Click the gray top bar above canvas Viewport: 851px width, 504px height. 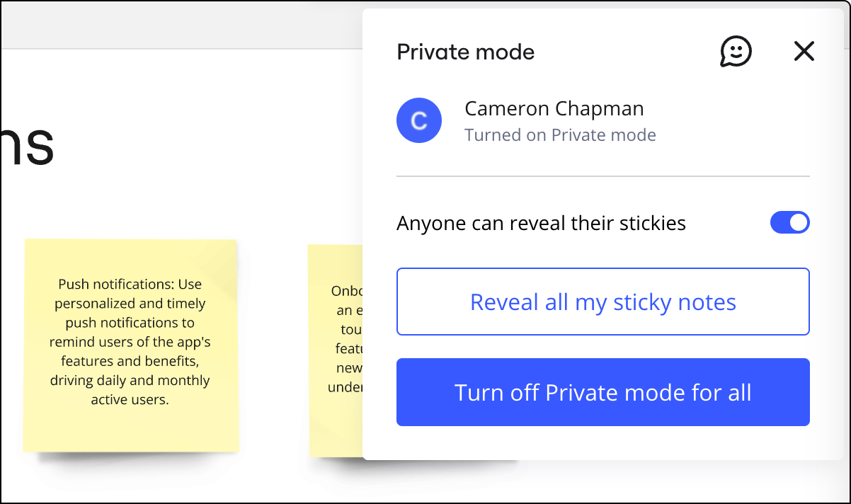point(177,25)
